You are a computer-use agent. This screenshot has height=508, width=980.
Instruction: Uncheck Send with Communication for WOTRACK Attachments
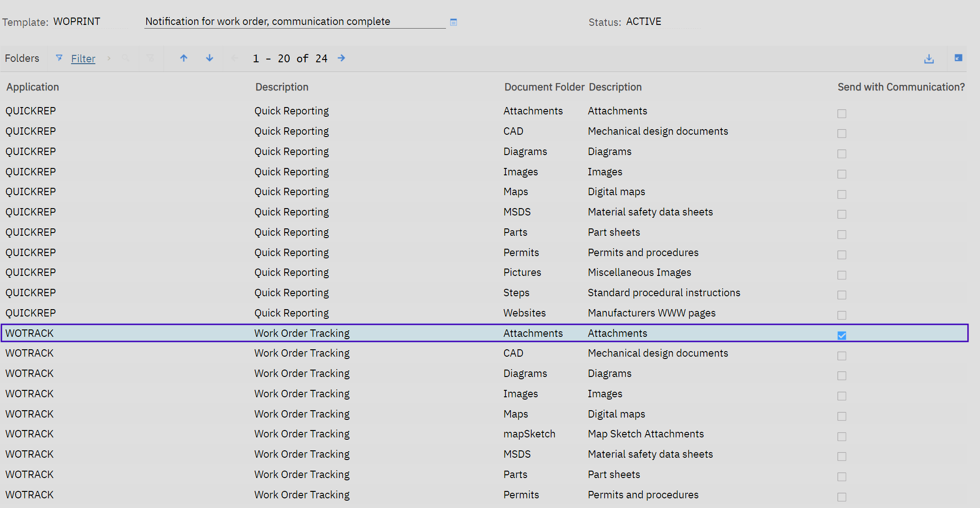click(x=842, y=335)
